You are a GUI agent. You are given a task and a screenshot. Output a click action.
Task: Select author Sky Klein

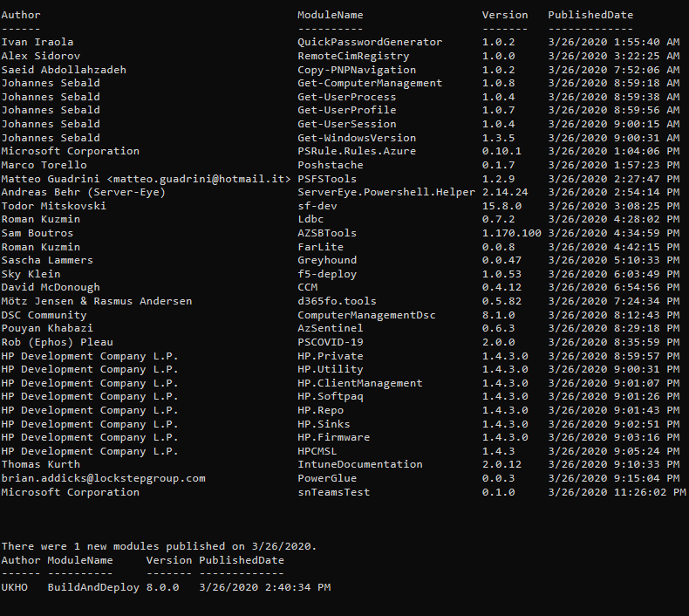pyautogui.click(x=31, y=274)
